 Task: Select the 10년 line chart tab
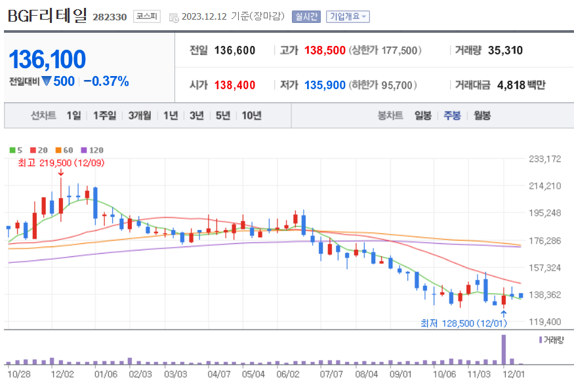click(x=251, y=115)
